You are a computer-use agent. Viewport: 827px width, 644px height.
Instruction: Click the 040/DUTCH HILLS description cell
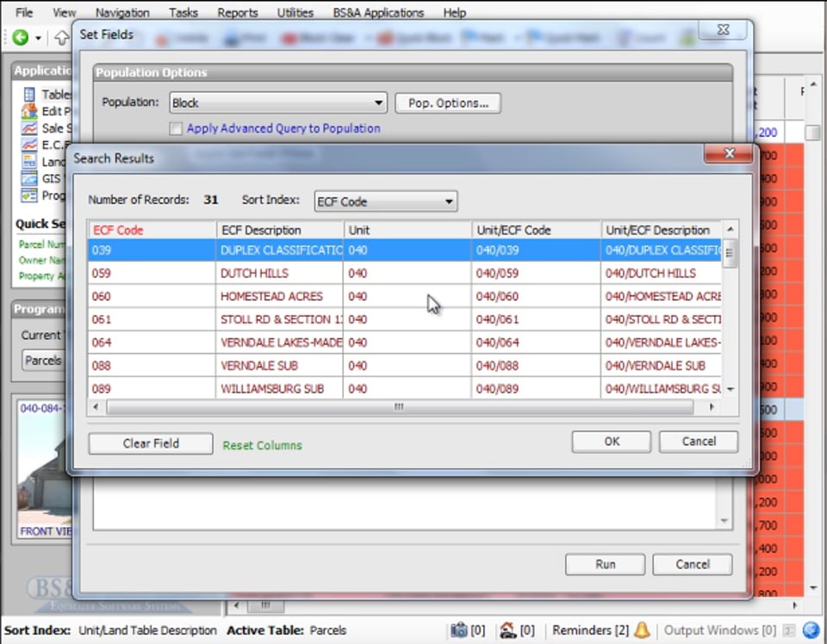coord(662,273)
